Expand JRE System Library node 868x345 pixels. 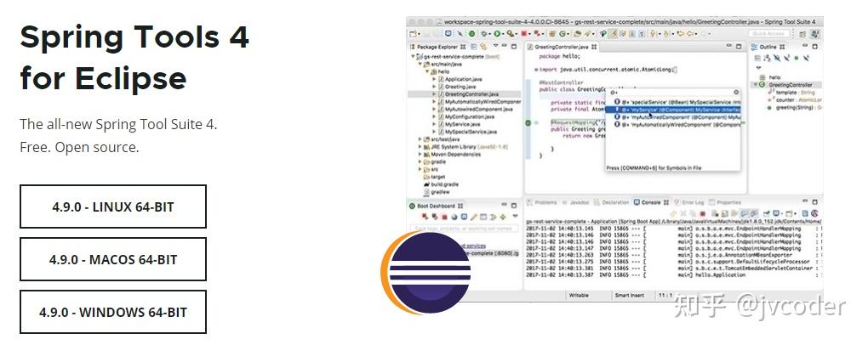(420, 147)
